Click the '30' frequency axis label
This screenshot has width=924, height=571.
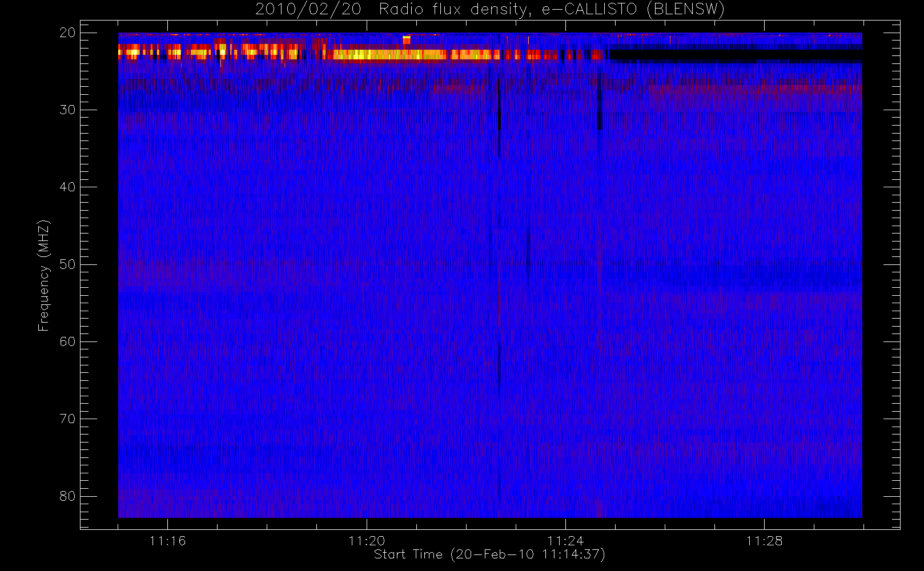click(67, 110)
